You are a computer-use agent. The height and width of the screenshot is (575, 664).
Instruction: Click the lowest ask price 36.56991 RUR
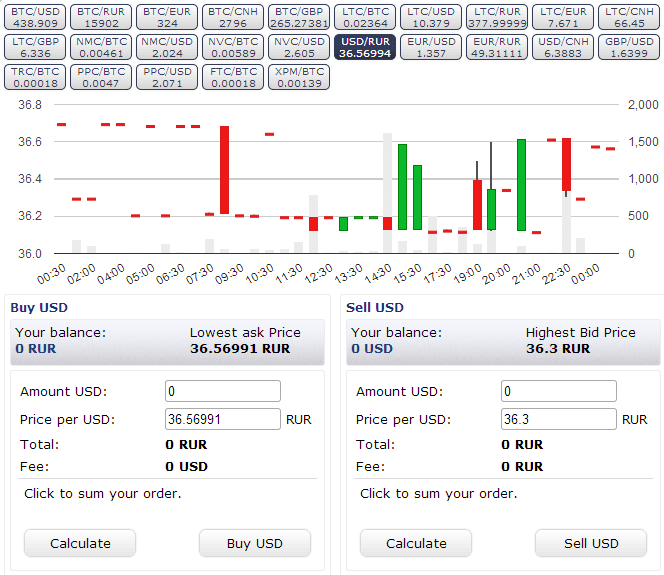(240, 348)
